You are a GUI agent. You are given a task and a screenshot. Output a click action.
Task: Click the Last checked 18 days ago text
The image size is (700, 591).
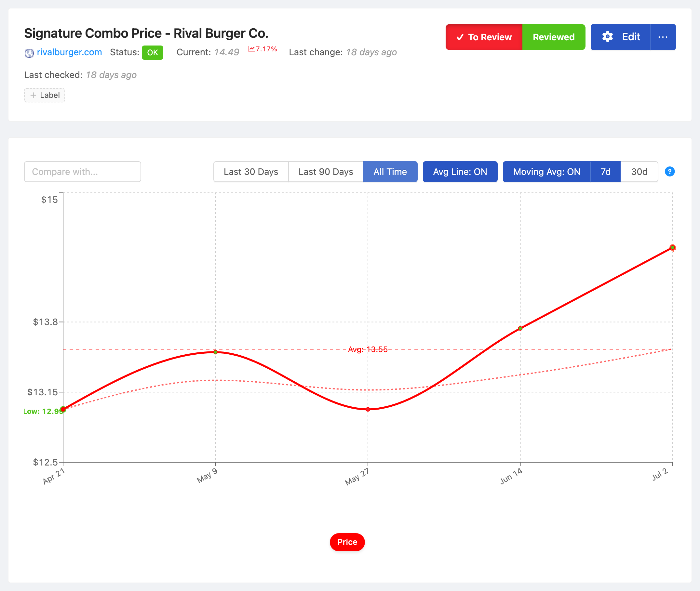pyautogui.click(x=111, y=75)
